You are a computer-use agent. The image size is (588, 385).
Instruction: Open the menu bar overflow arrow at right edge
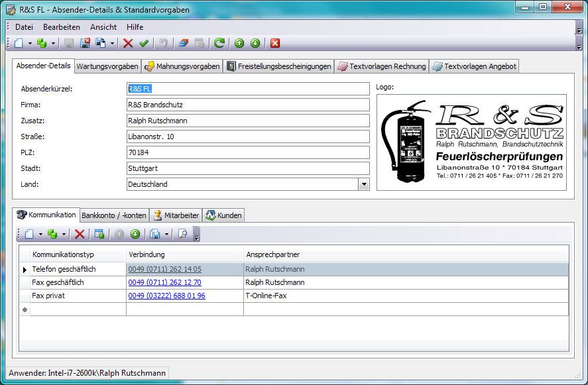tap(579, 29)
